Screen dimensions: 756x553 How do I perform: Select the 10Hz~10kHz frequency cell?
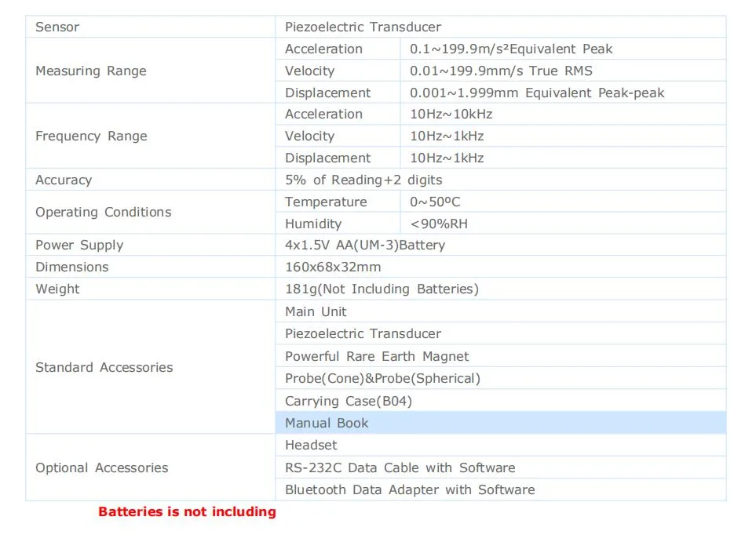click(x=563, y=115)
